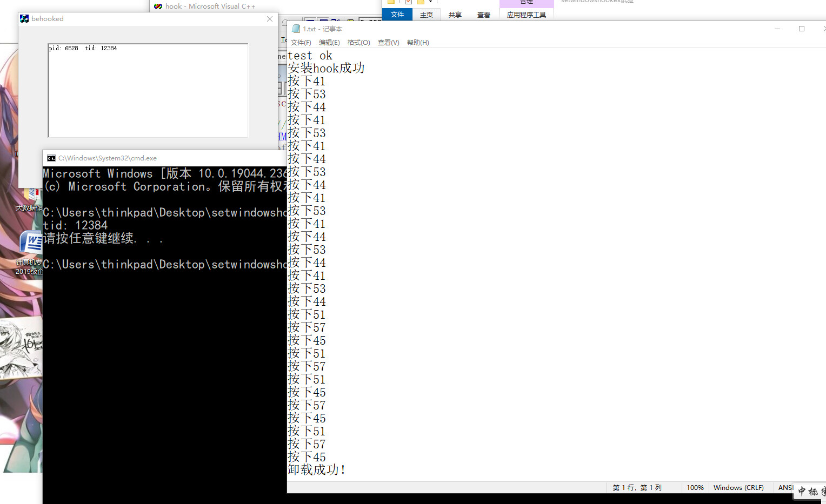826x504 pixels.
Task: Open the 文件 tab in File Explorer ribbon
Action: (x=397, y=15)
